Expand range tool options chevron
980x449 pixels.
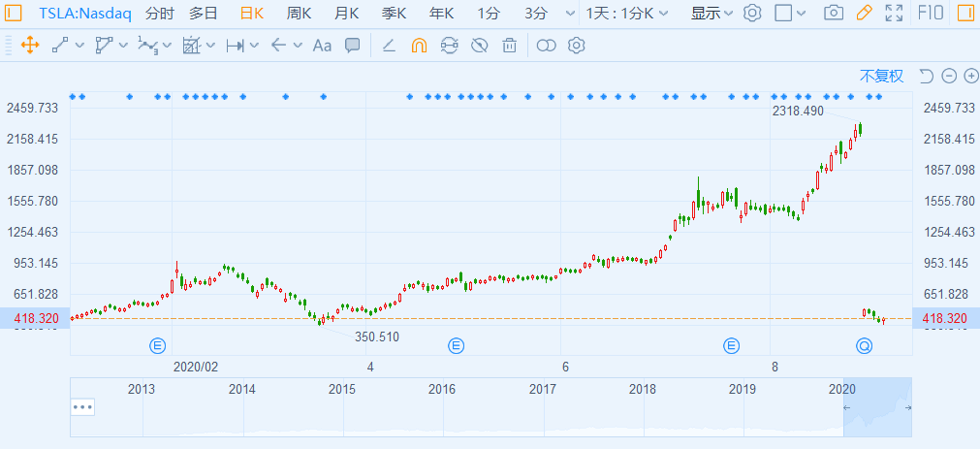[x=254, y=45]
